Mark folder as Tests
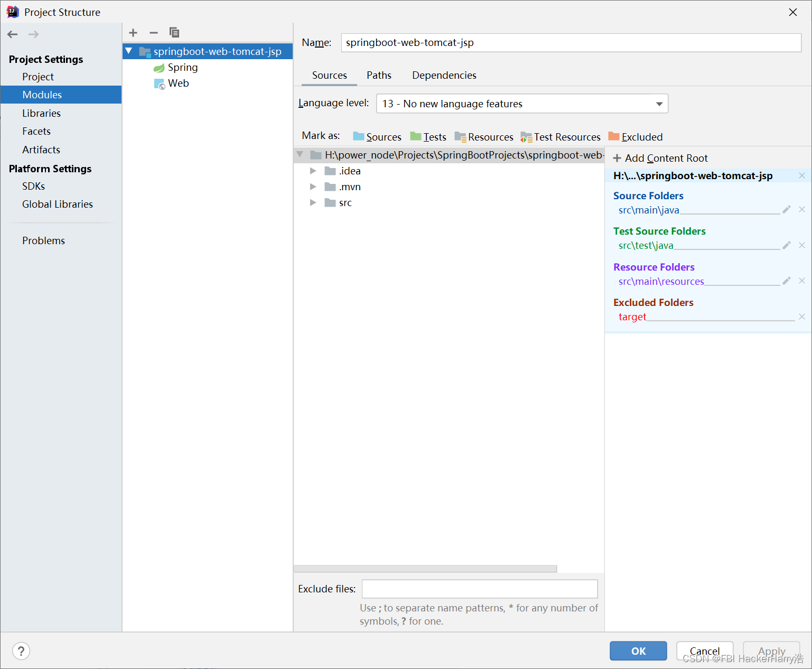 coord(428,137)
